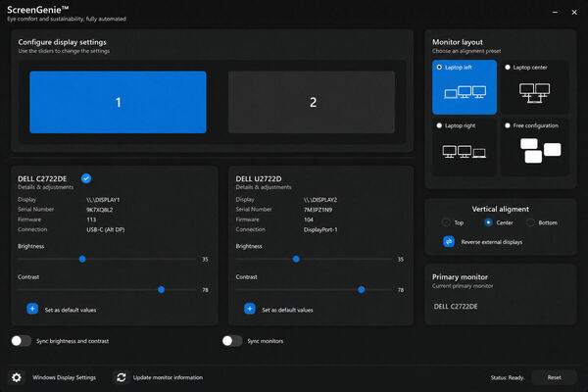The width and height of the screenshot is (588, 392).
Task: Click connection value USB-C (Alt DP)
Action: point(106,229)
